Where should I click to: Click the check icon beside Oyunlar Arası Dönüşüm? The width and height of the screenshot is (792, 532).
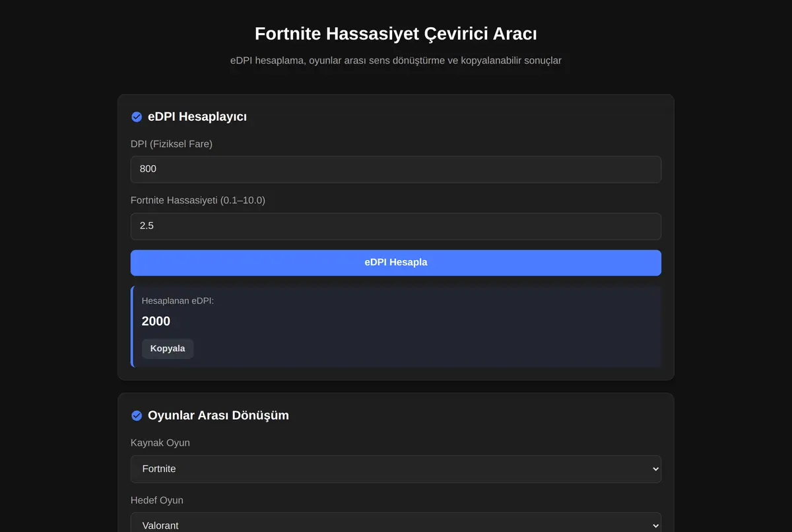click(137, 416)
